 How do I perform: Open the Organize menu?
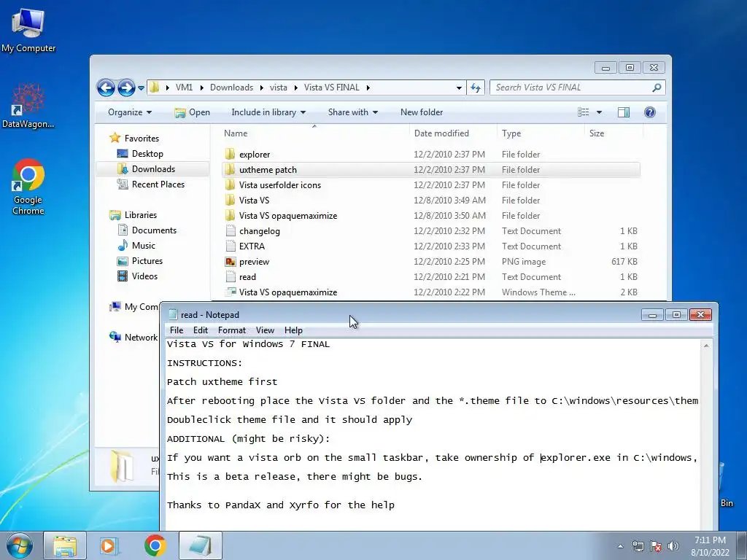130,112
